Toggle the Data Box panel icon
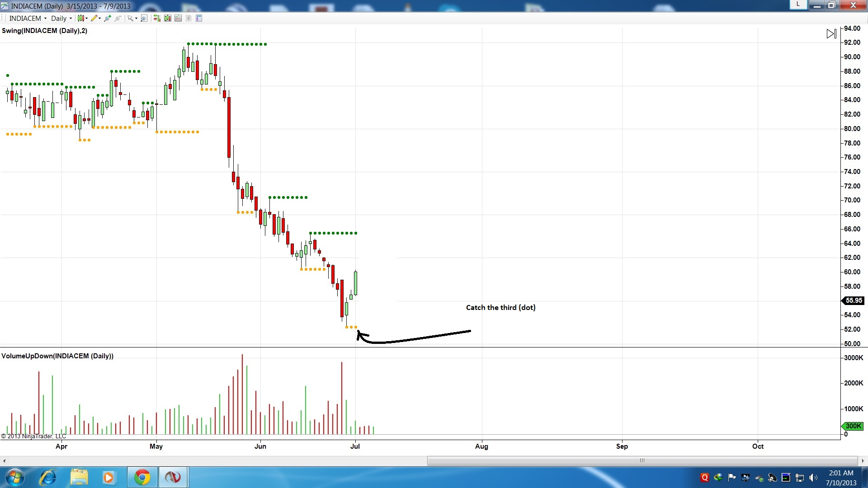868x488 pixels. point(199,19)
